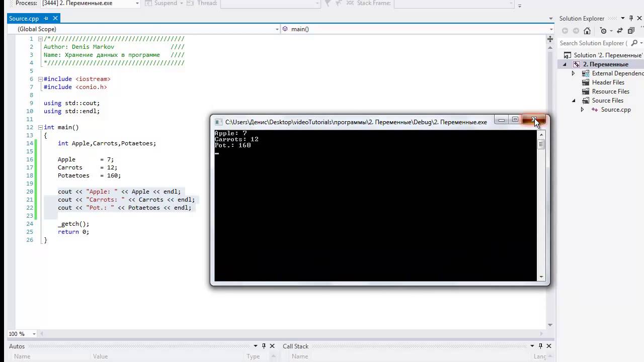Screen dimensions: 644x362
Task: Click Sync with Active Document icon
Action: click(620, 31)
